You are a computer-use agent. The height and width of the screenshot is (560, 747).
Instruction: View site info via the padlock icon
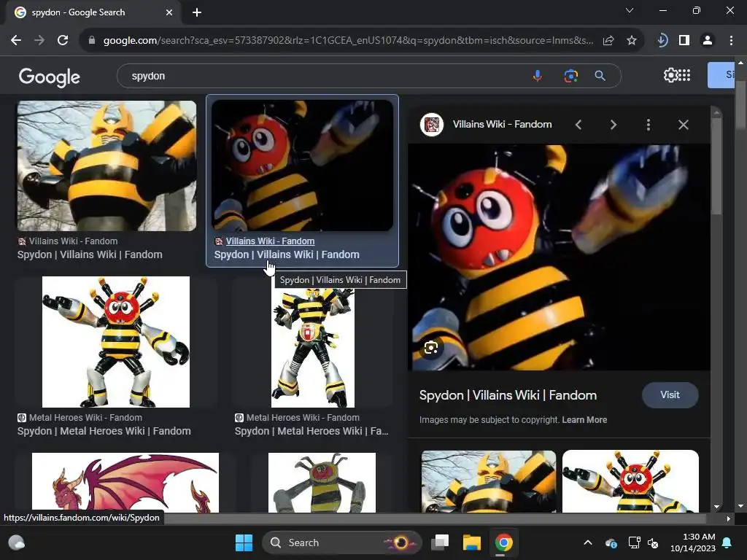tap(92, 41)
